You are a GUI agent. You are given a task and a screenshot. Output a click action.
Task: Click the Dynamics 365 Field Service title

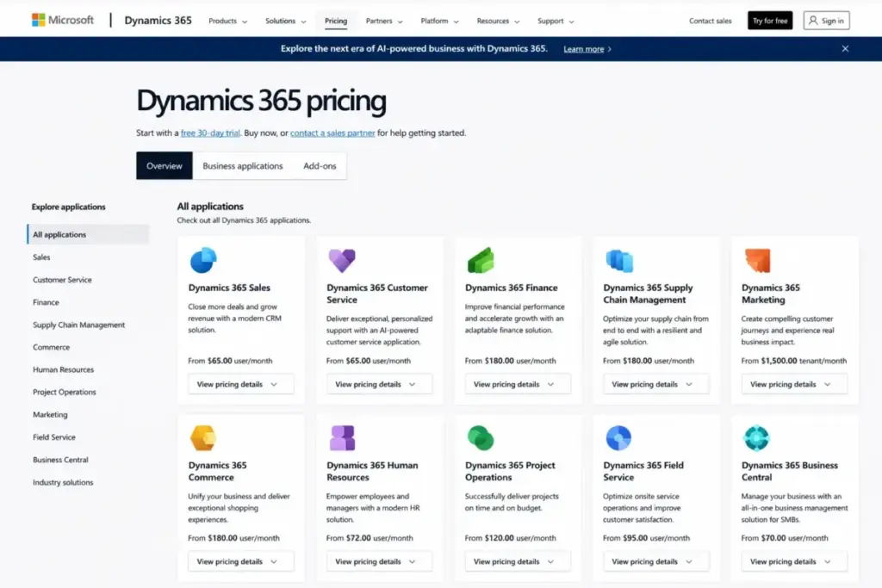pos(643,471)
